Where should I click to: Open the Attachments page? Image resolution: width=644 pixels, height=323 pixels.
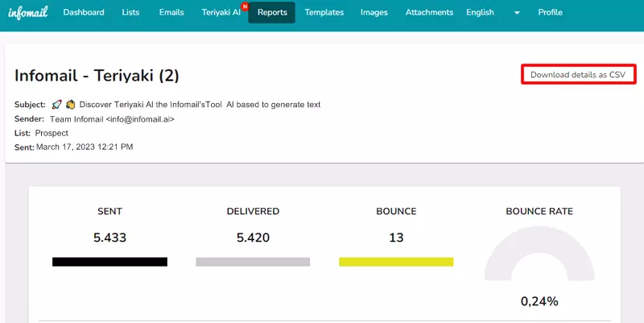[x=429, y=12]
